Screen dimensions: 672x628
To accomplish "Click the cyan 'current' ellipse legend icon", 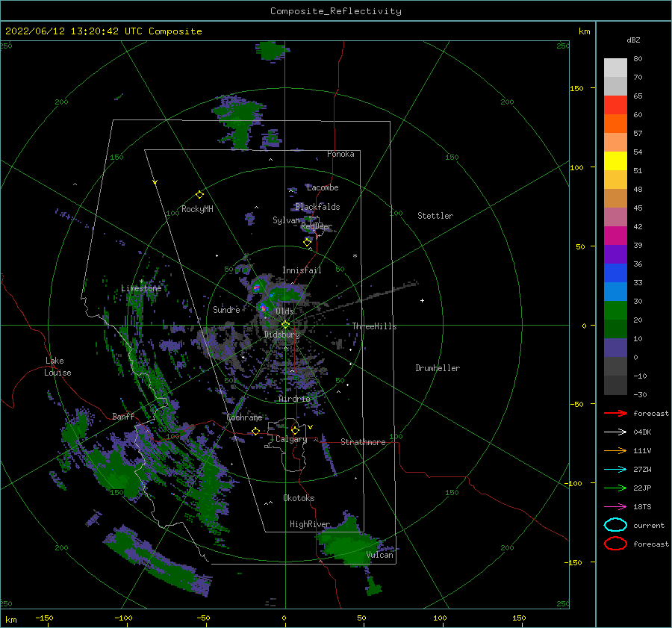I will tap(615, 525).
